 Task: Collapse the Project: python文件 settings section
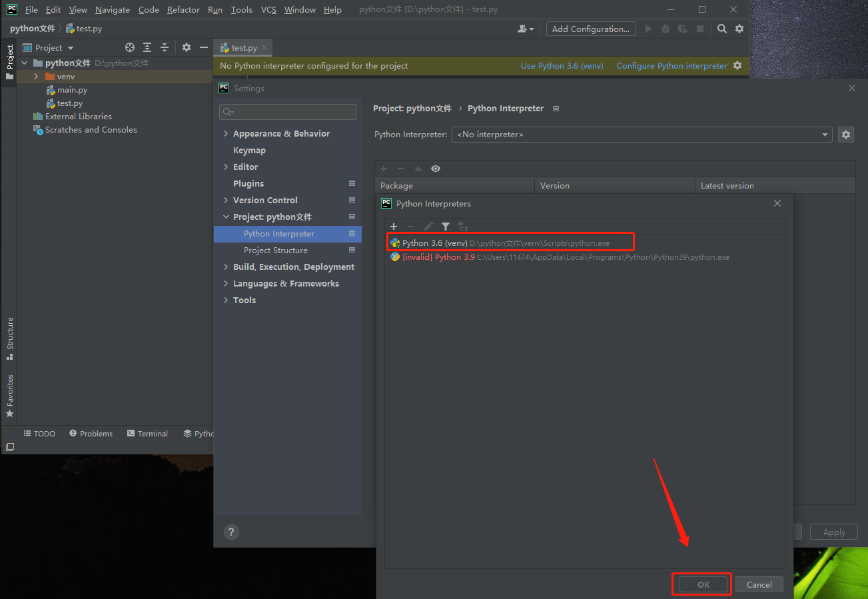(x=226, y=217)
